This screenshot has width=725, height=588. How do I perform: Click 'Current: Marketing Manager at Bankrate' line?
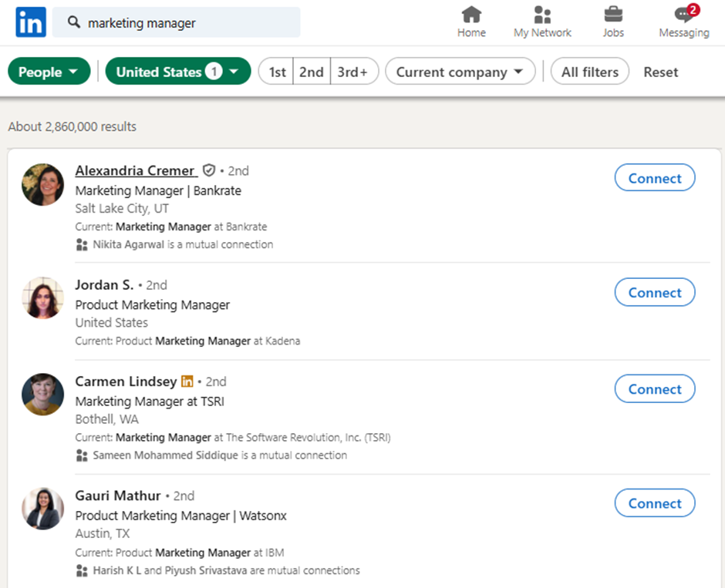(x=171, y=227)
